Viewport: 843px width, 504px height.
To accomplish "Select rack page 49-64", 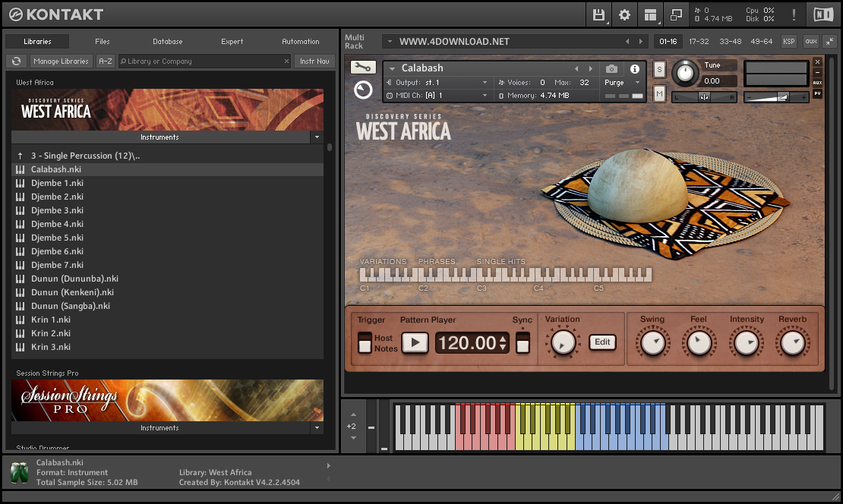I will (761, 42).
